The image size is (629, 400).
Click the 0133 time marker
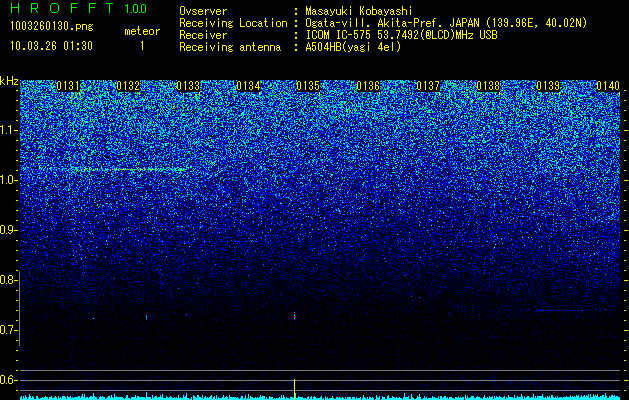coord(188,86)
